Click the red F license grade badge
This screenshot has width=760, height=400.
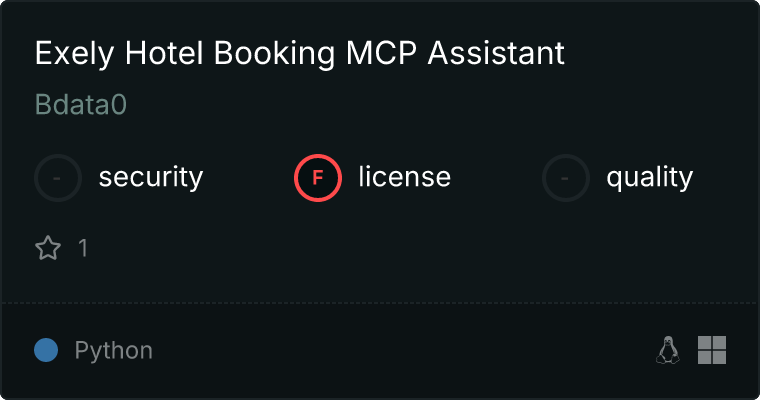318,178
